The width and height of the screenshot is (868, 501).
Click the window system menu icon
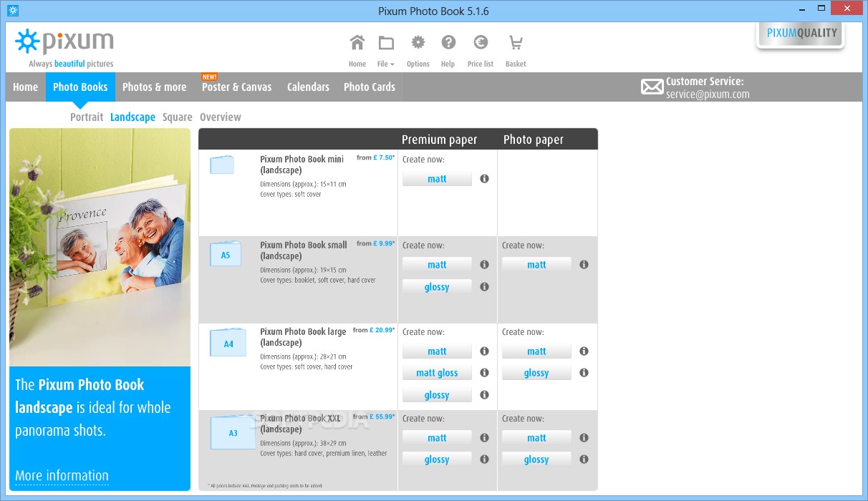tap(13, 11)
